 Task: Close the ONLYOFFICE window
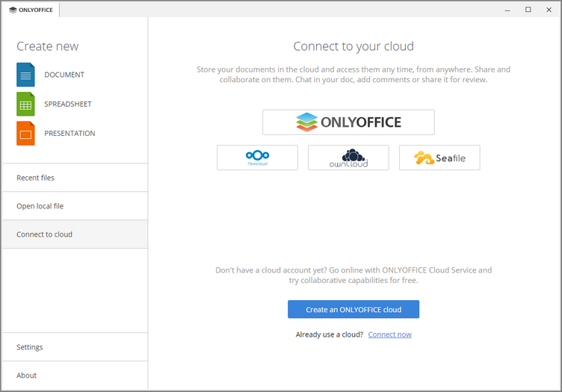(x=549, y=10)
